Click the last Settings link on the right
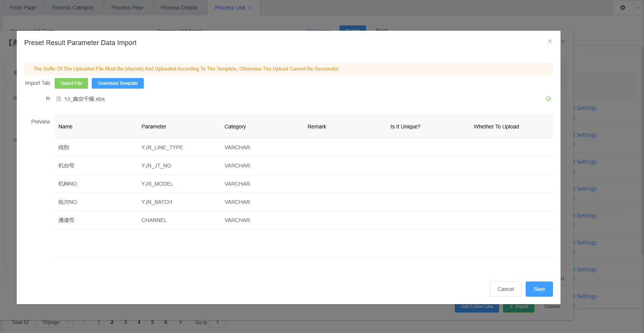644x333 pixels. tap(585, 296)
